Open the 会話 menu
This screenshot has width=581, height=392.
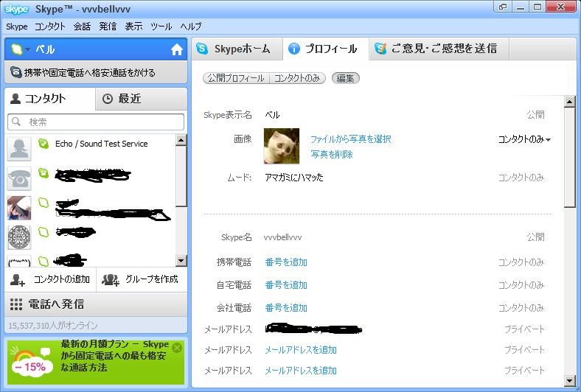(82, 27)
